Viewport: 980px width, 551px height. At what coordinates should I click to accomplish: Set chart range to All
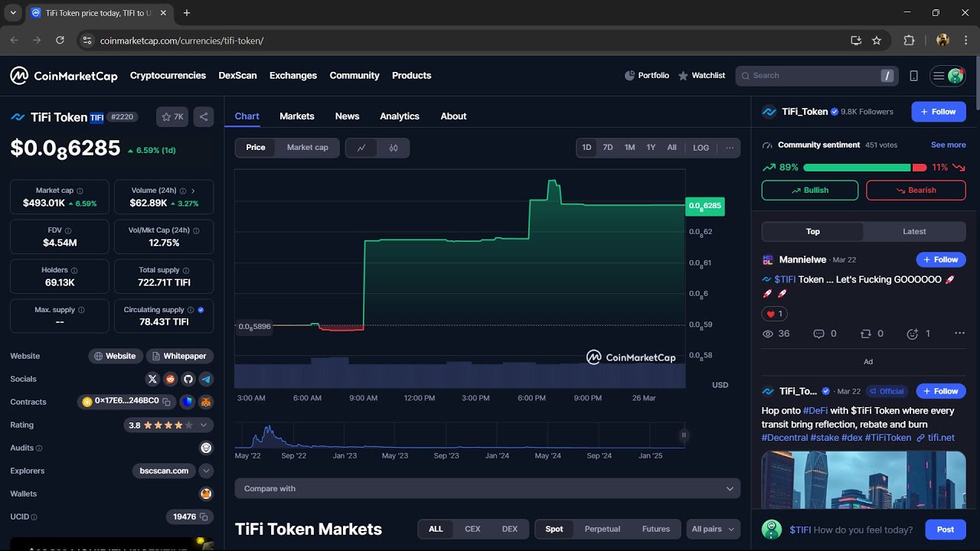click(x=671, y=148)
